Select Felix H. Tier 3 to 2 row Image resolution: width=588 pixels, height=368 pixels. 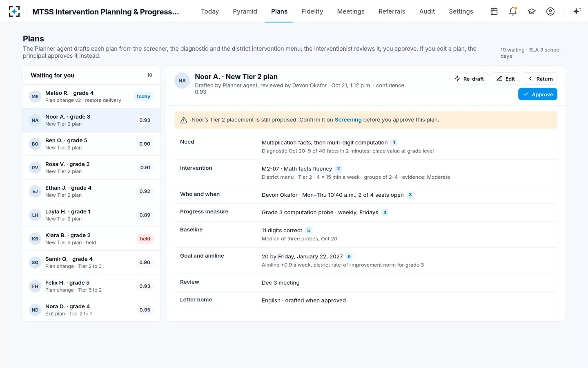[x=91, y=286]
